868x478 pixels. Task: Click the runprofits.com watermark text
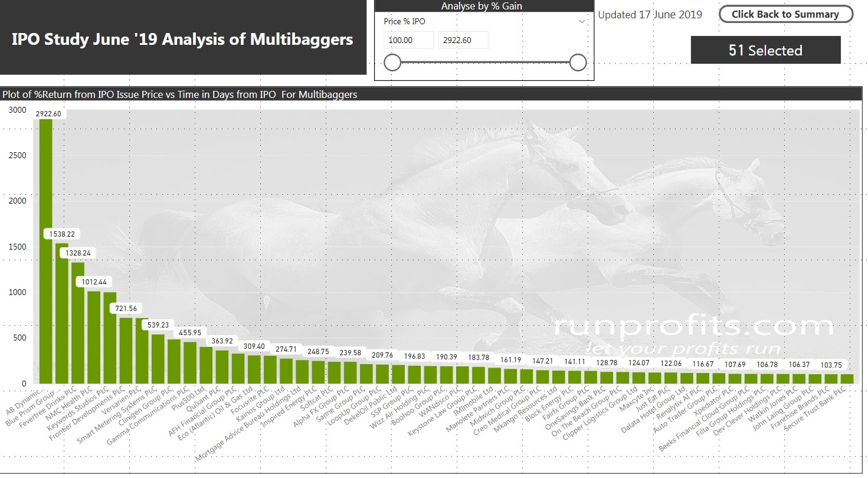693,326
